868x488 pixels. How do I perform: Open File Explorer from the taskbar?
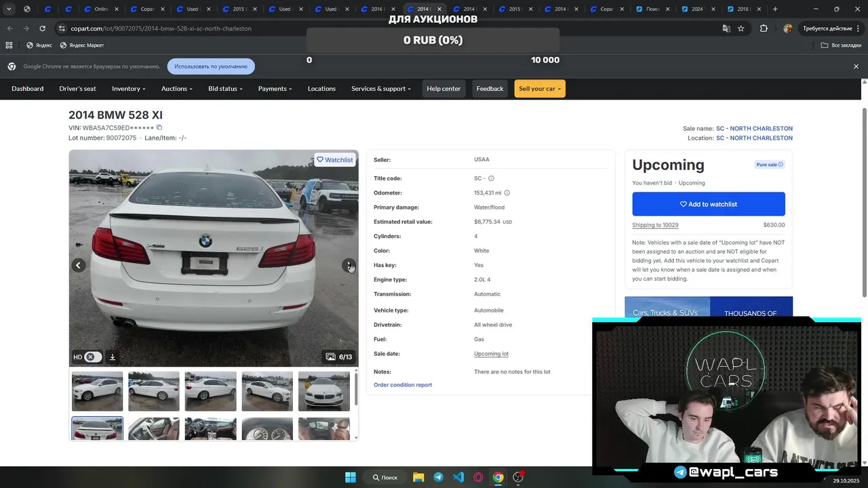tap(418, 477)
